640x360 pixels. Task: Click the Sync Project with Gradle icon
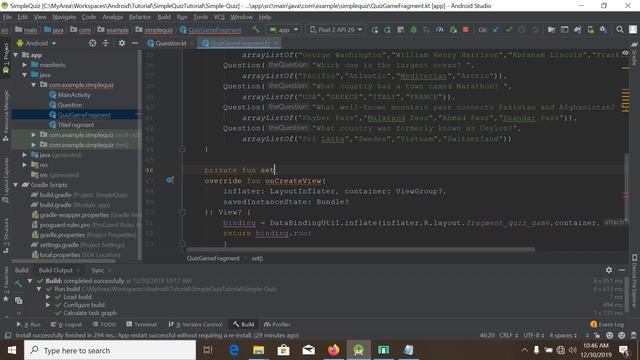577,29
